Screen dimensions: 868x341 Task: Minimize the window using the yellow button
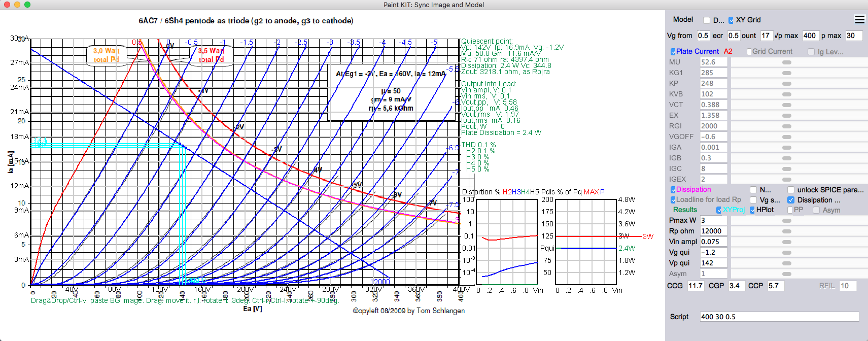pyautogui.click(x=17, y=5)
